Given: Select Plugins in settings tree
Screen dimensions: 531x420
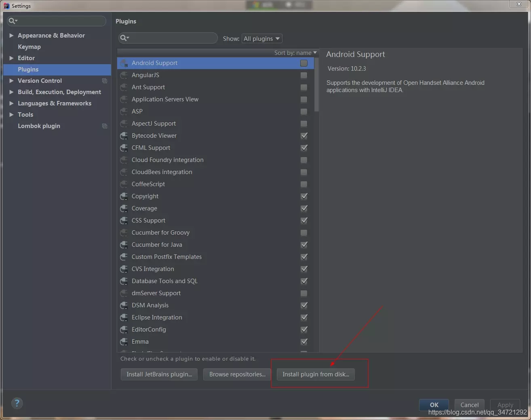Looking at the screenshot, I should (57, 69).
